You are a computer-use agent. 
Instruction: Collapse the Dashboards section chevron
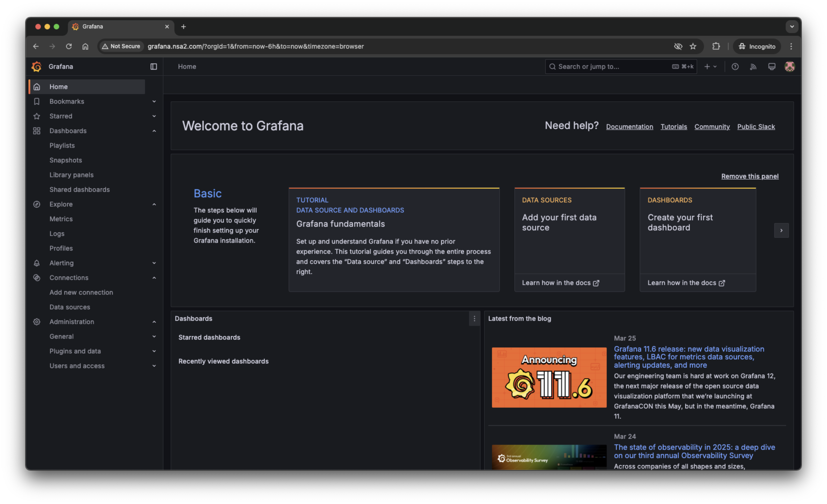click(154, 131)
